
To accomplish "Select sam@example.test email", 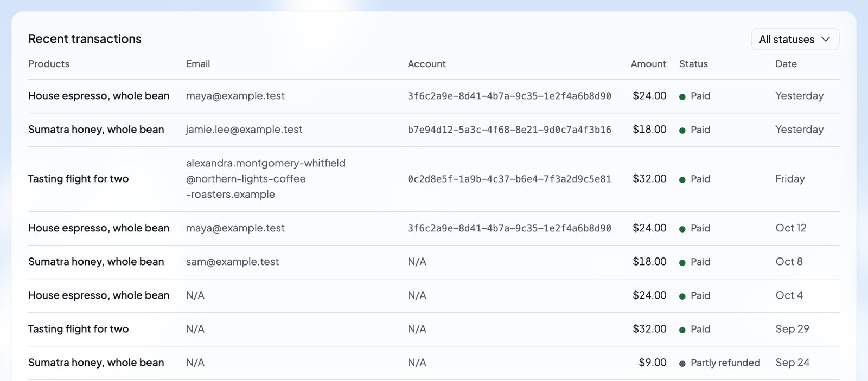I will tap(232, 262).
